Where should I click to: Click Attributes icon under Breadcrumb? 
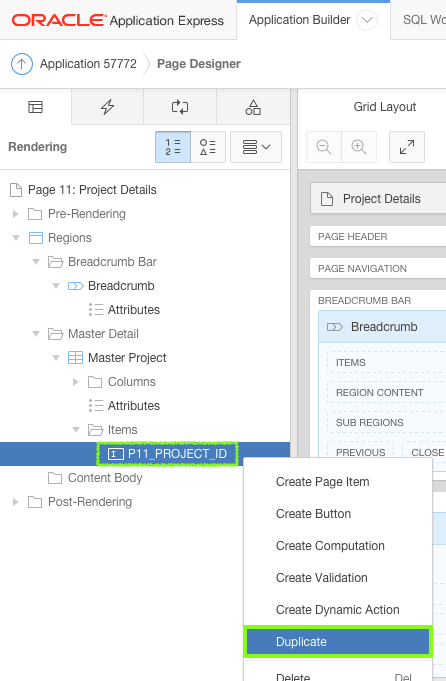96,310
